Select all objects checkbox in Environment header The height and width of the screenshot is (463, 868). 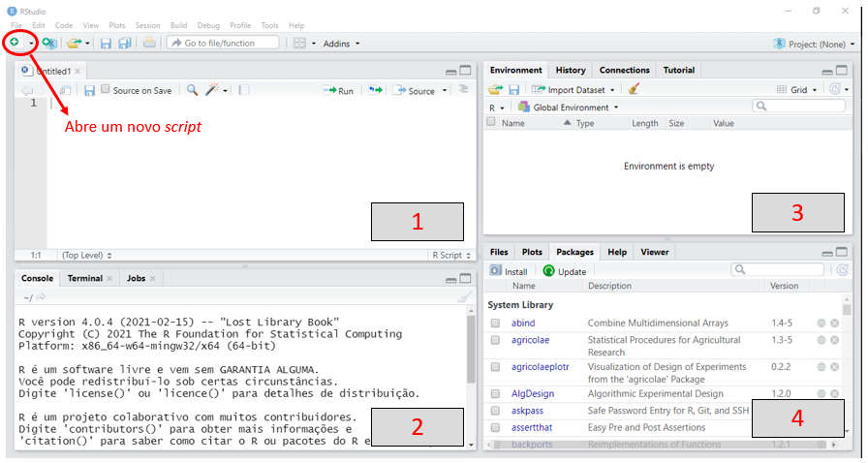(x=491, y=121)
